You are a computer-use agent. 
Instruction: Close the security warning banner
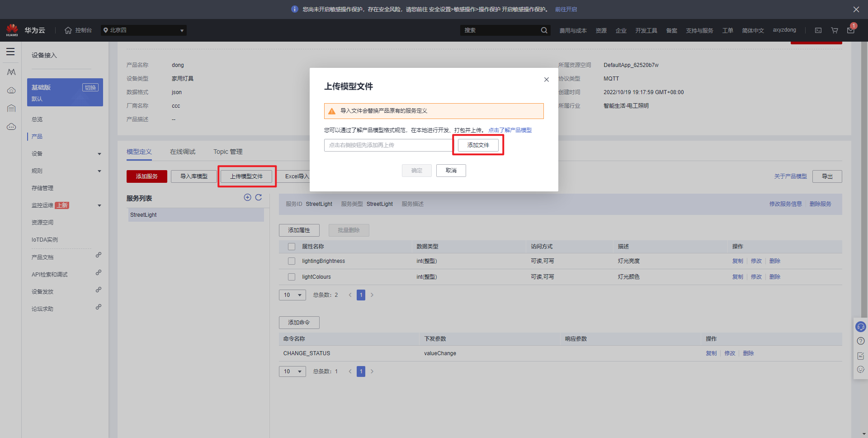[856, 9]
